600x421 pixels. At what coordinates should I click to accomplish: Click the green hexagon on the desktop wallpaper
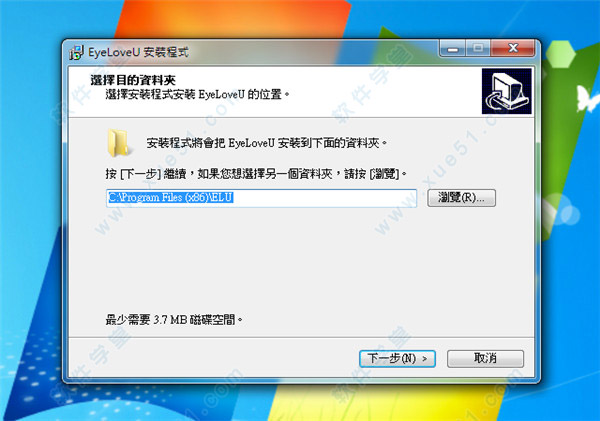click(561, 54)
